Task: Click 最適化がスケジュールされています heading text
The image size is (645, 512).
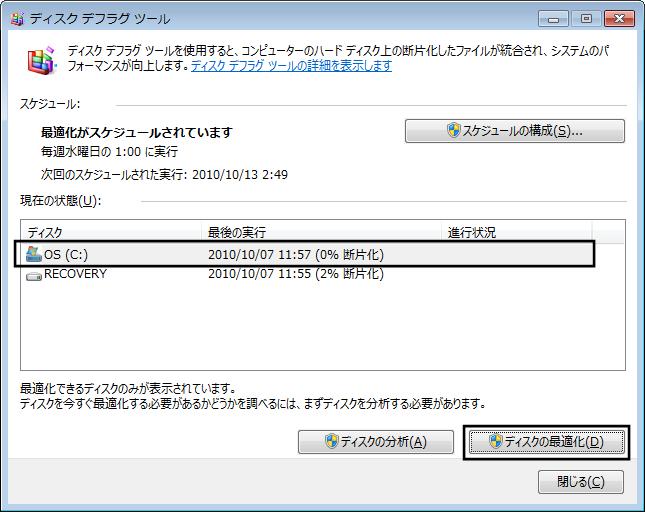Action: coord(137,132)
